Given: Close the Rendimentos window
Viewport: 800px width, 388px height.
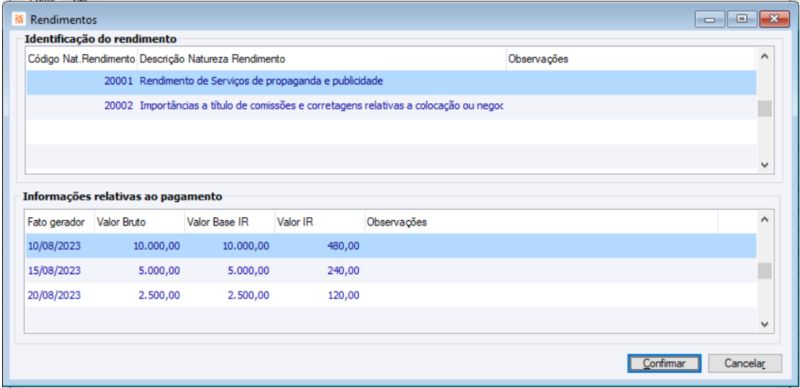Looking at the screenshot, I should [x=774, y=19].
